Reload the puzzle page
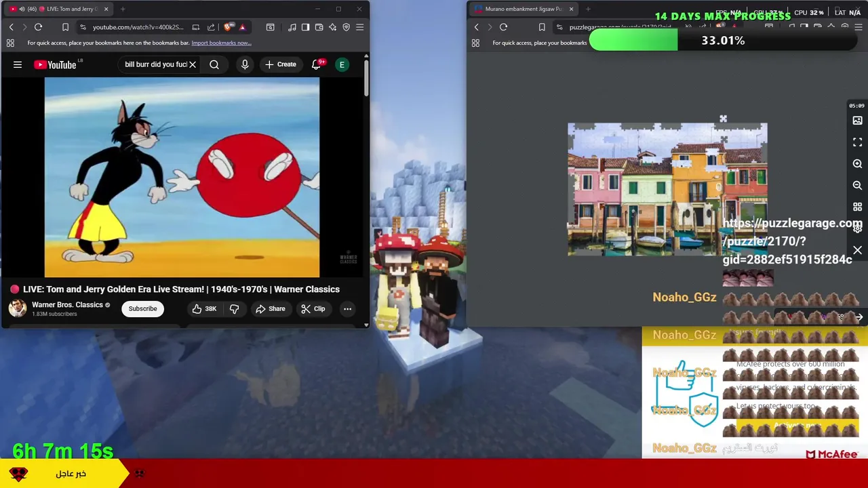Screen dimensions: 868x488 (503, 27)
